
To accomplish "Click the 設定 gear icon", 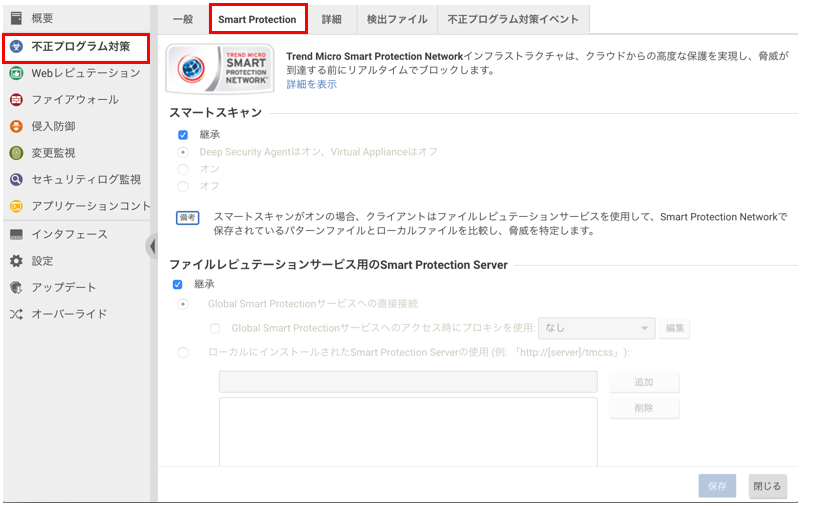I will point(16,261).
